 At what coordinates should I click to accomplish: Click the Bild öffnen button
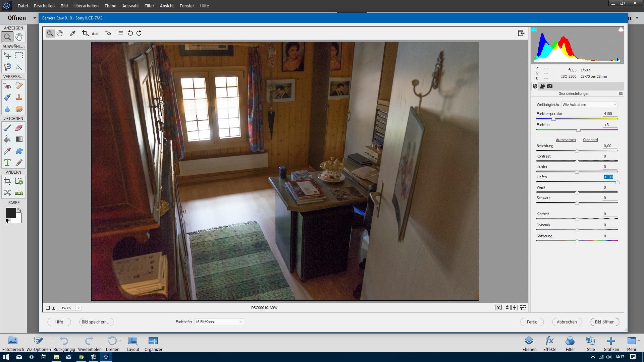click(x=604, y=322)
